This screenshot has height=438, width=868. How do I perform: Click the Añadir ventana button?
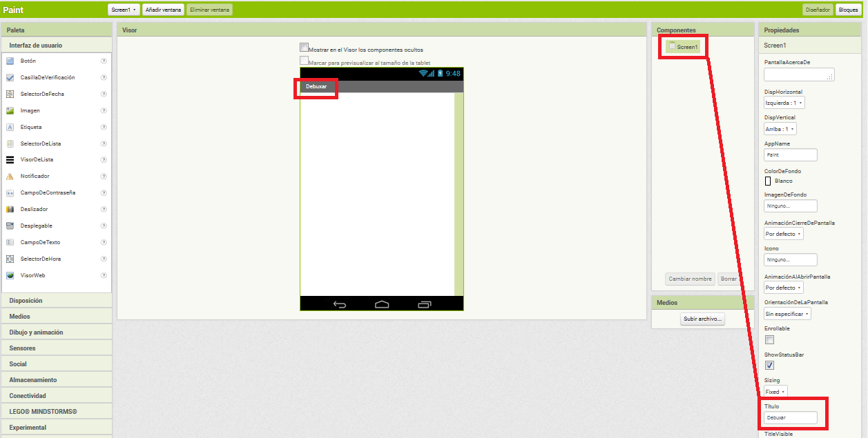[x=163, y=10]
